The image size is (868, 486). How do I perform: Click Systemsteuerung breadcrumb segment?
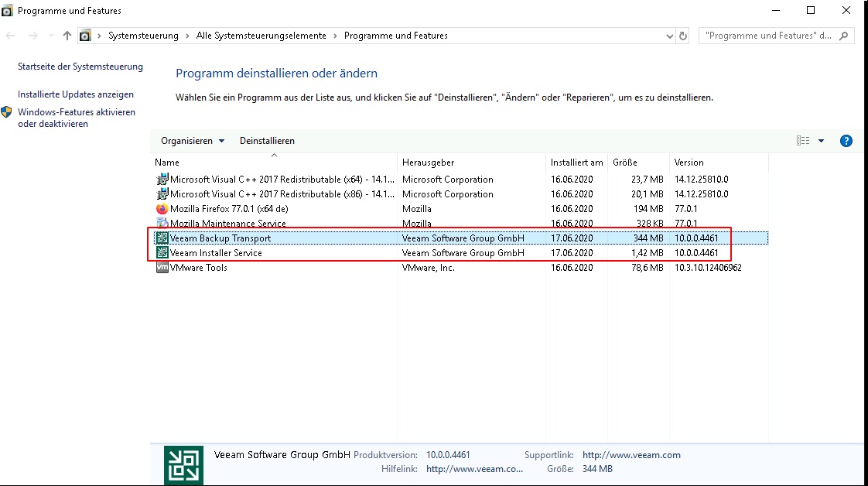pyautogui.click(x=143, y=36)
